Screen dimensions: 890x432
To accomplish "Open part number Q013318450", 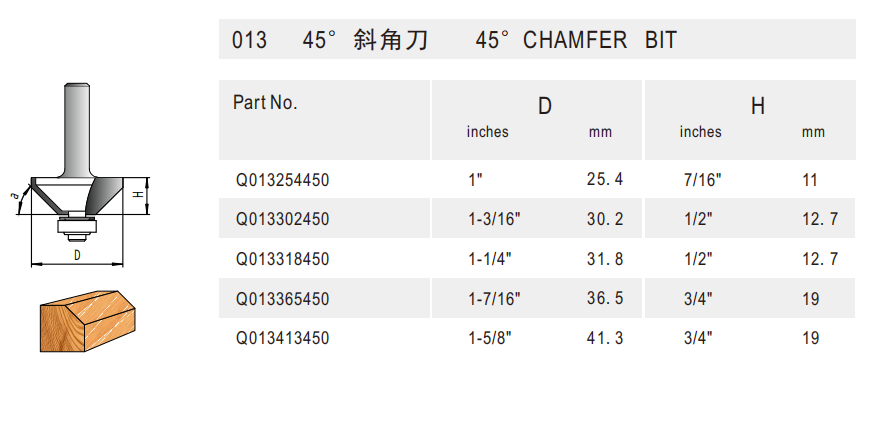I will [283, 259].
